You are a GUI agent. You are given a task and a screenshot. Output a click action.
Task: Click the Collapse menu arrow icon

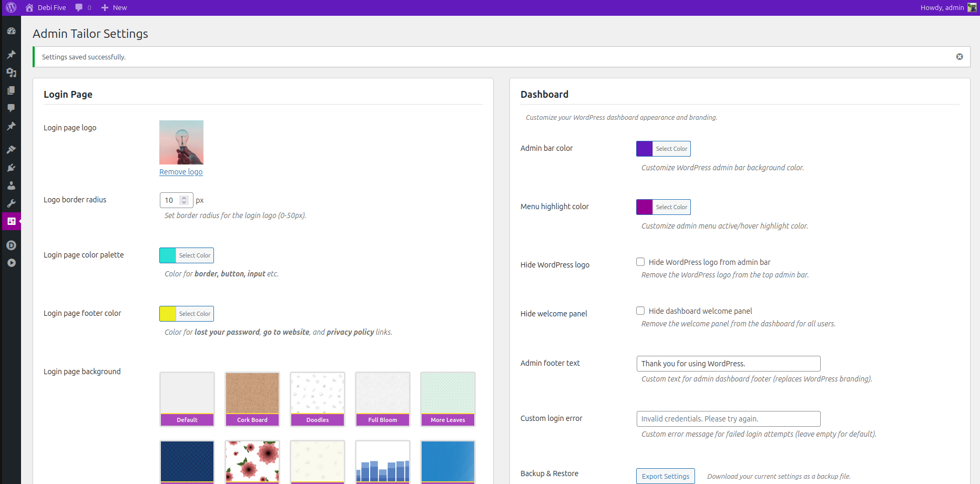[x=11, y=263]
